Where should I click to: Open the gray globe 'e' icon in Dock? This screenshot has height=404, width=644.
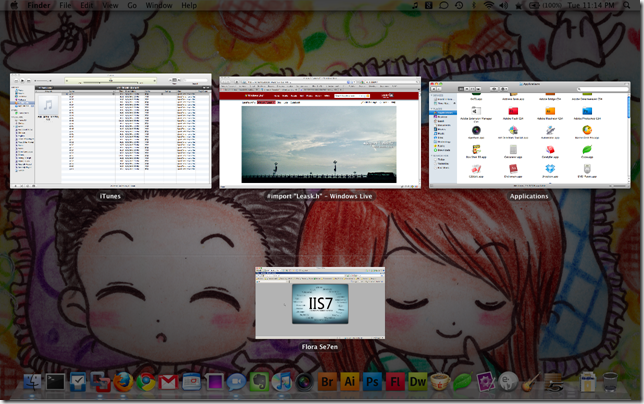coord(508,382)
